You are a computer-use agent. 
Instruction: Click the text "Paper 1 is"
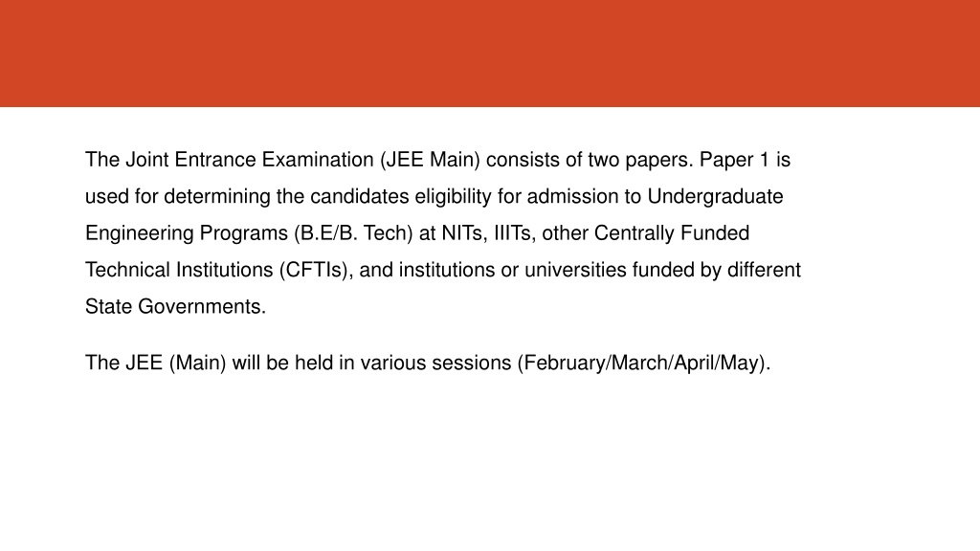click(x=745, y=160)
